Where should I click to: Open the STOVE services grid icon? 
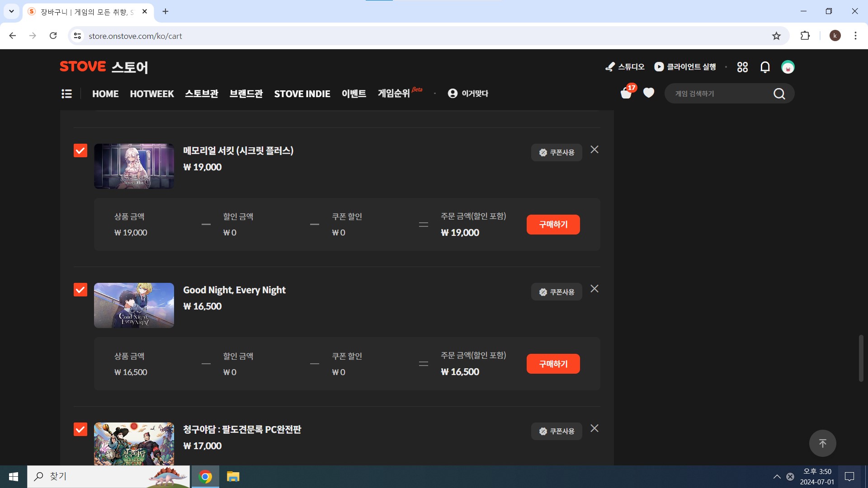(742, 67)
